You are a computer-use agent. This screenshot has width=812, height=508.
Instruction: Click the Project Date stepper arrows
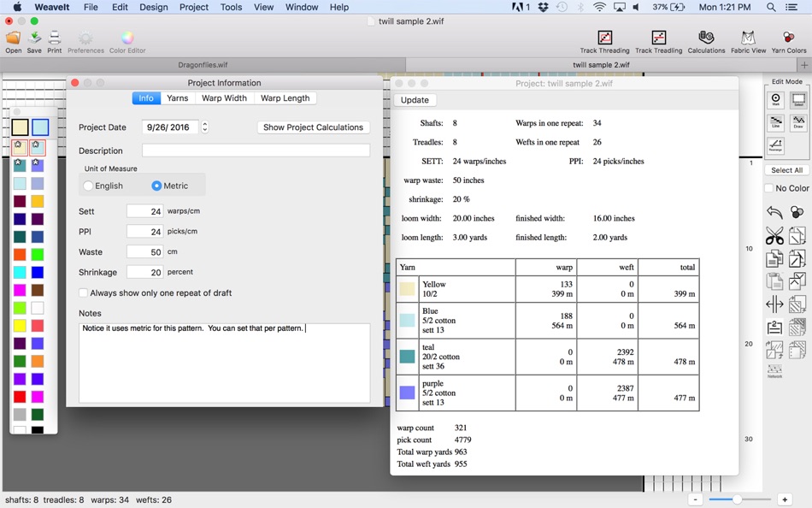tap(205, 127)
